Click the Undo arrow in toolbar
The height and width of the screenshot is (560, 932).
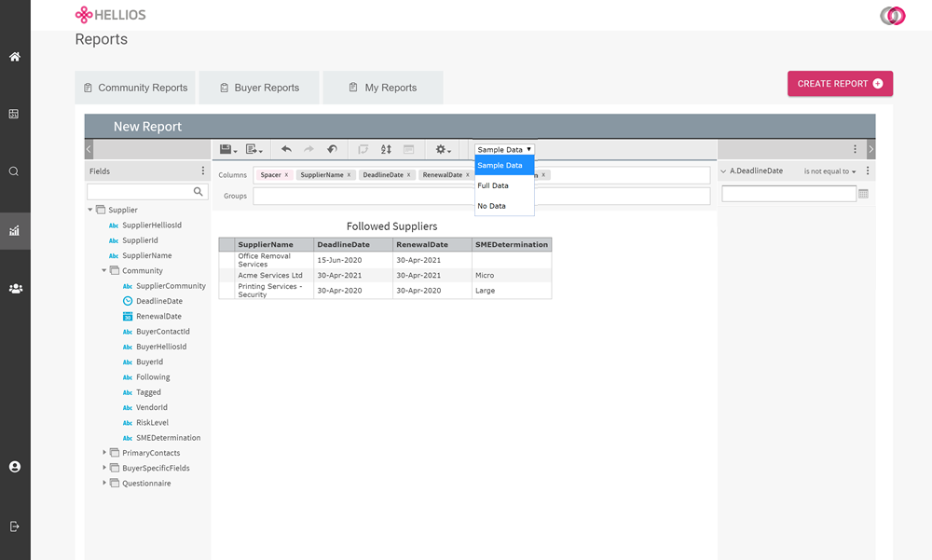tap(286, 149)
